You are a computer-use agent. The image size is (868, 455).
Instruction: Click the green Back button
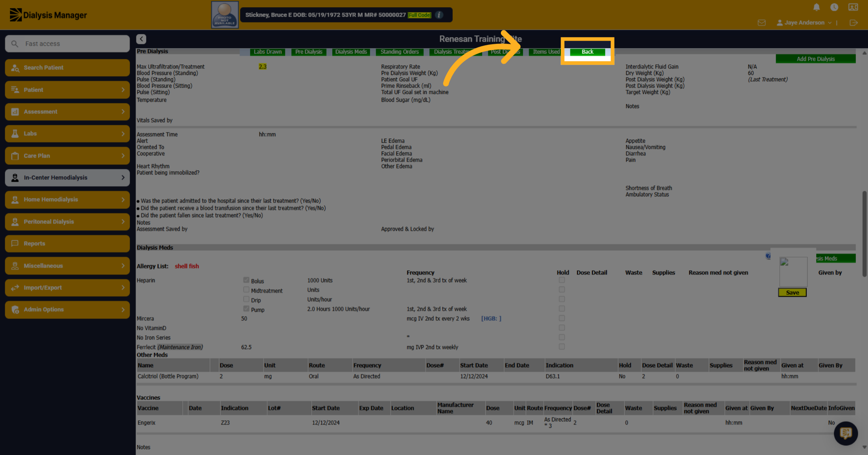tap(587, 52)
